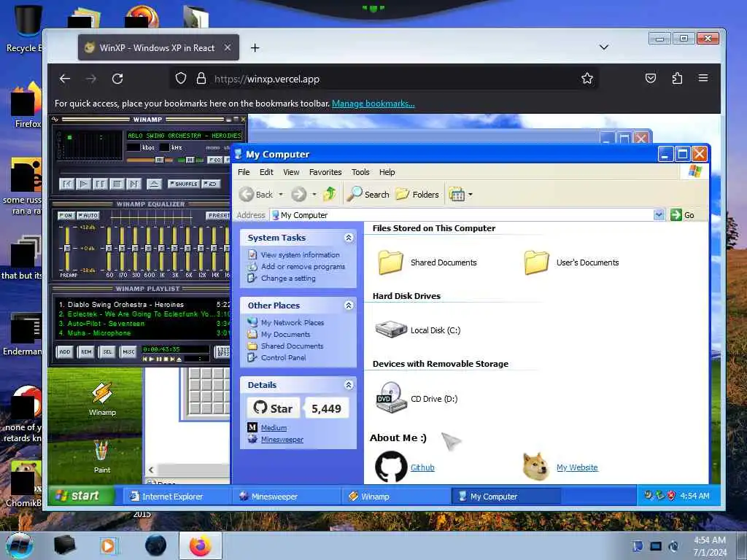The image size is (747, 560).
Task: Click the GitHub Star button
Action: coord(274,408)
